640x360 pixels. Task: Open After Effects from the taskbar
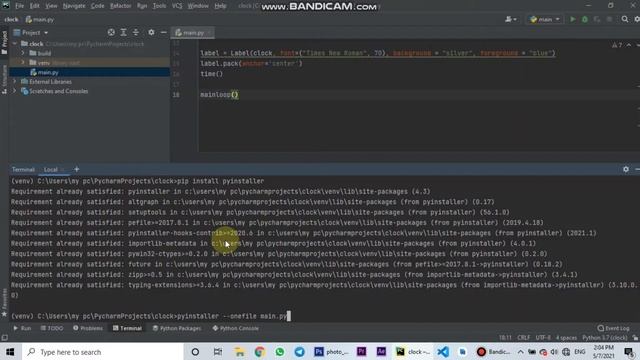click(x=381, y=352)
